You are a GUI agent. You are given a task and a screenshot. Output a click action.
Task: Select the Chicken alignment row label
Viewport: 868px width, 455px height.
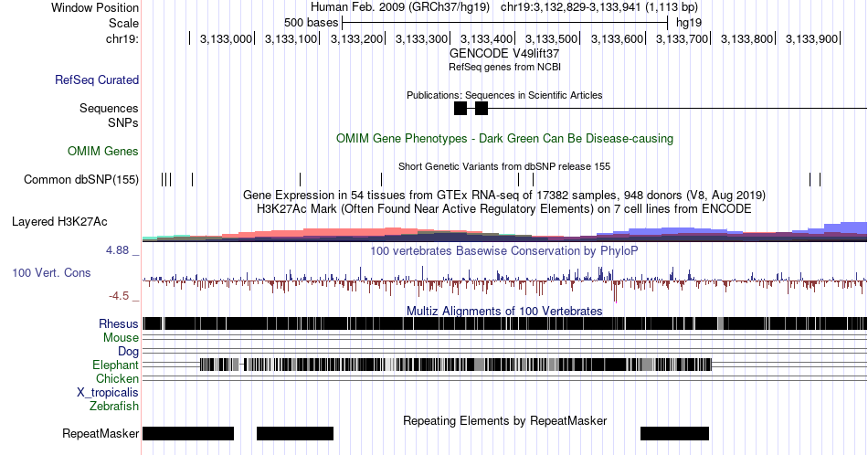117,378
